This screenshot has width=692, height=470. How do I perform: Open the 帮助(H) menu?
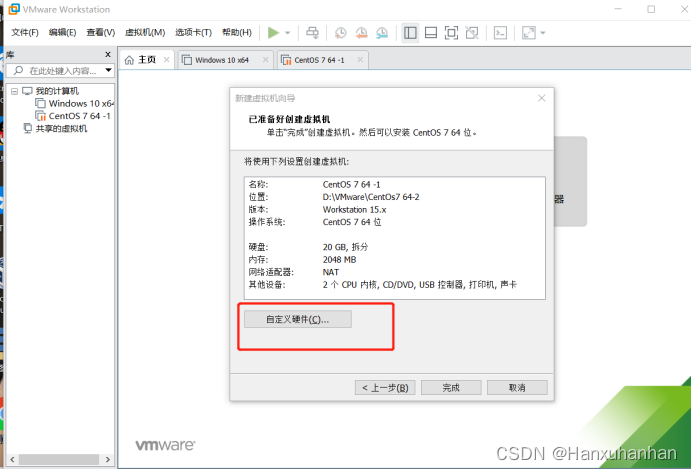(237, 32)
